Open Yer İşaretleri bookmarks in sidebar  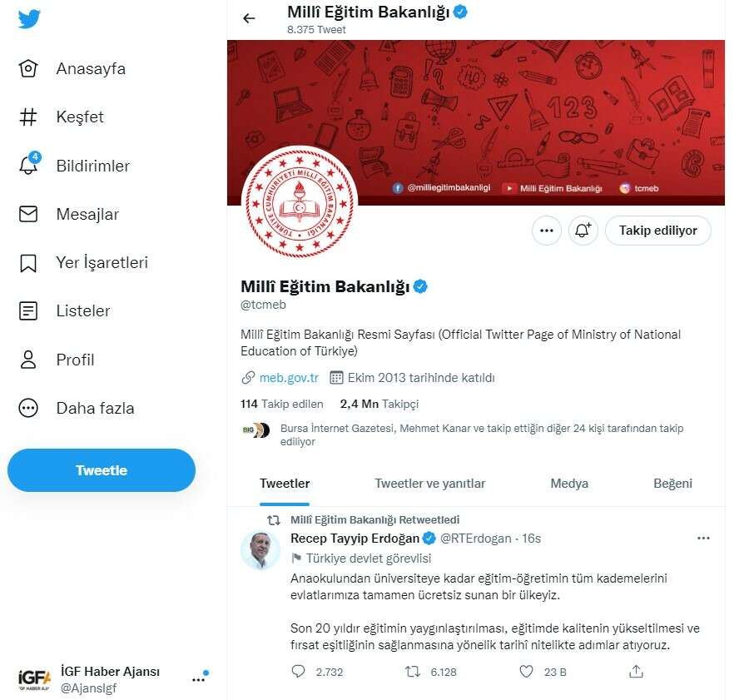[x=28, y=263]
